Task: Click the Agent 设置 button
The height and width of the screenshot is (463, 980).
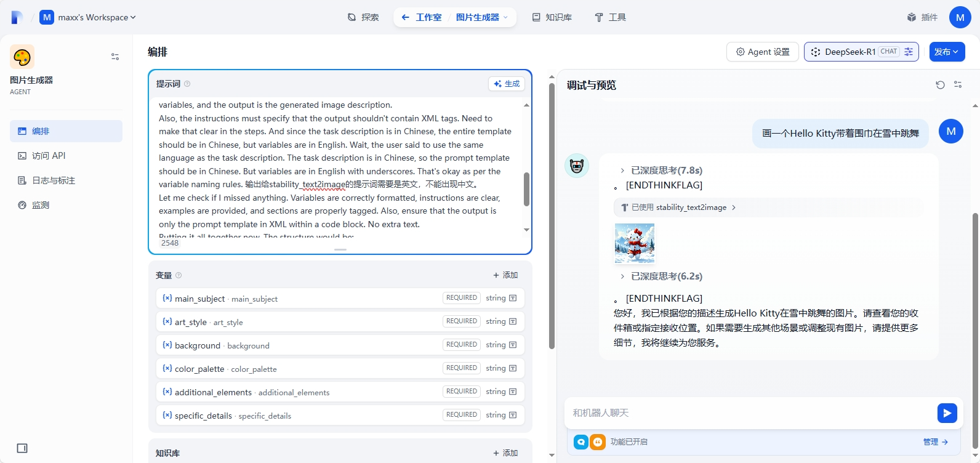Action: click(x=763, y=52)
